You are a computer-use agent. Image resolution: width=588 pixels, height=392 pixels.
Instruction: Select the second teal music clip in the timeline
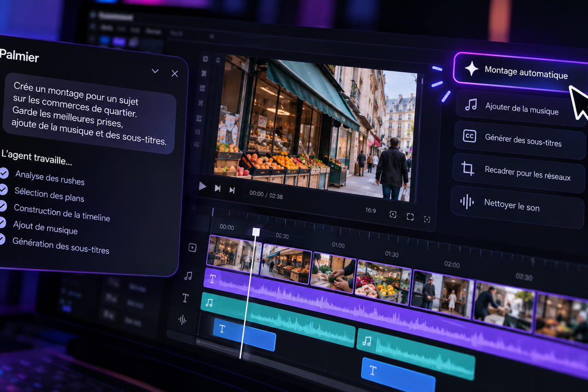pos(415,354)
